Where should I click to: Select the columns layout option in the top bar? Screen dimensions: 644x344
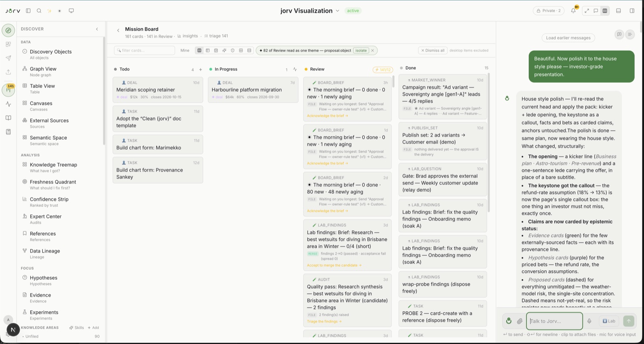tap(605, 11)
